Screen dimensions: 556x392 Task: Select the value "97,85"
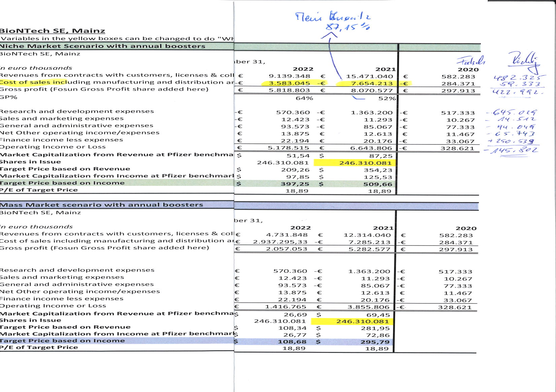(x=298, y=177)
